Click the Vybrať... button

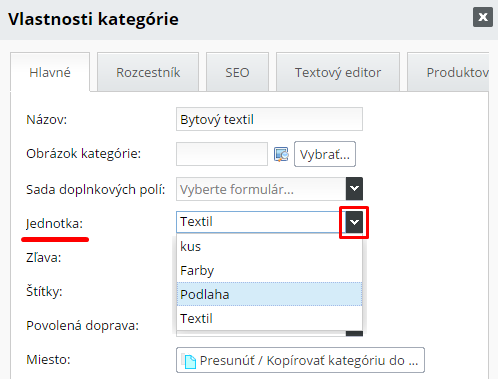(x=325, y=154)
